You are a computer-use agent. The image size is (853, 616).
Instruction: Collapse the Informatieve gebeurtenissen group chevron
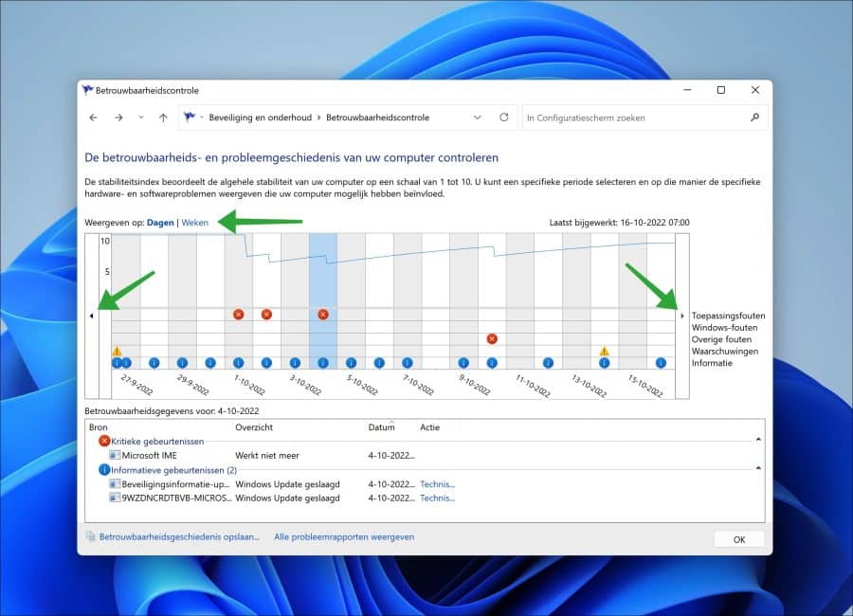(x=758, y=468)
